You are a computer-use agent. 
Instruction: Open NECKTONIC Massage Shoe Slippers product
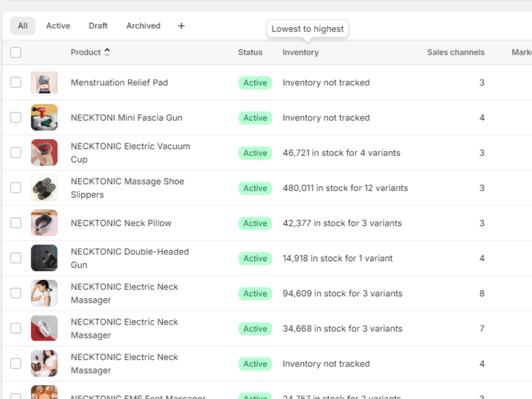pos(128,188)
